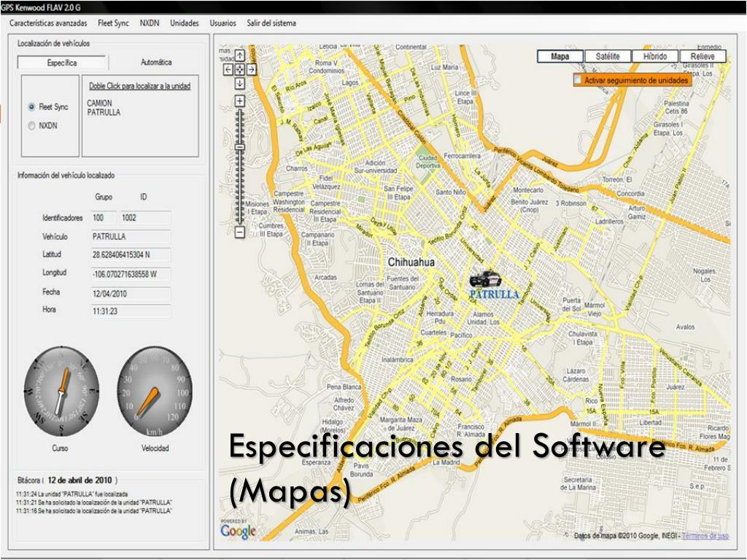Screen dimensions: 747x560
Task: Click the 11:31:16 log entry
Action: (94, 511)
